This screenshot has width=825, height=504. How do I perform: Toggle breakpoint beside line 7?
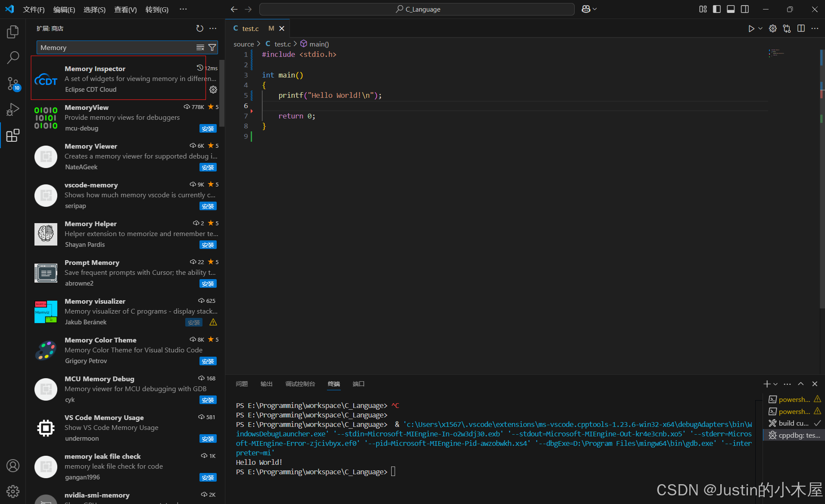pos(252,112)
